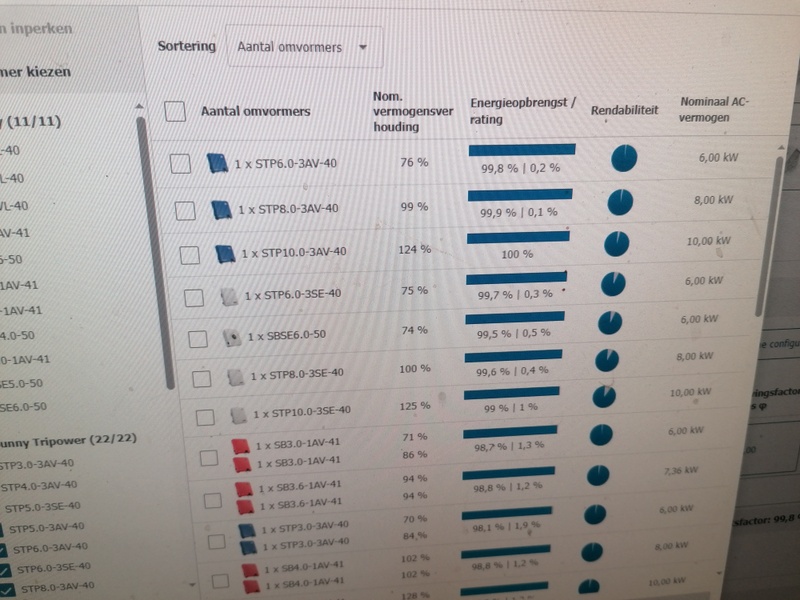Viewport: 800px width, 600px height.
Task: Select STP5.0-3SE-40 in the sidebar list
Action: pos(42,506)
